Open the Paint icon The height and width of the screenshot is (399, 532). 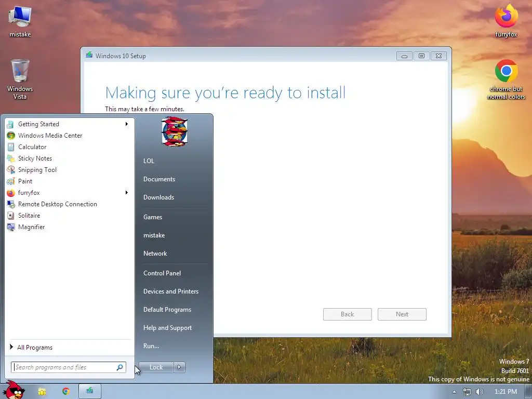(10, 181)
